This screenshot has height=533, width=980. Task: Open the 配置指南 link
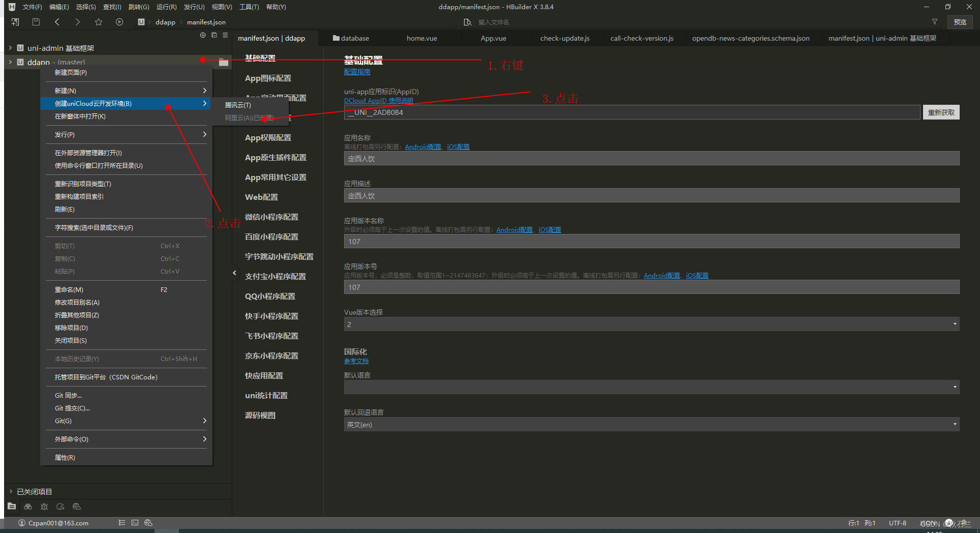357,72
